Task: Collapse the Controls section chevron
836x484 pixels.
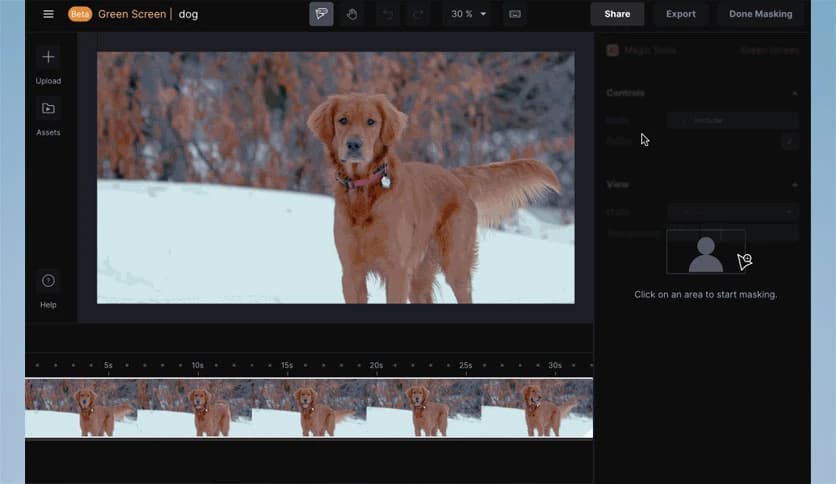Action: point(794,93)
